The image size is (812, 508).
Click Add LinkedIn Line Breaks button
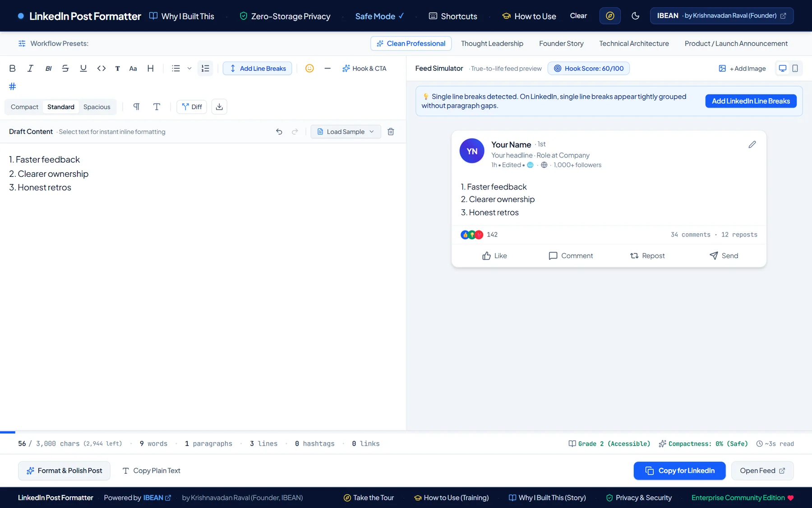751,101
